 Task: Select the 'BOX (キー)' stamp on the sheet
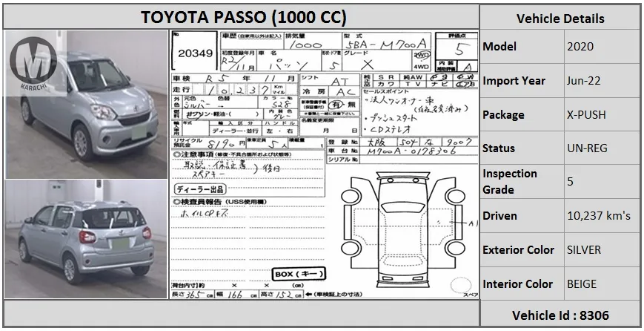tap(299, 273)
